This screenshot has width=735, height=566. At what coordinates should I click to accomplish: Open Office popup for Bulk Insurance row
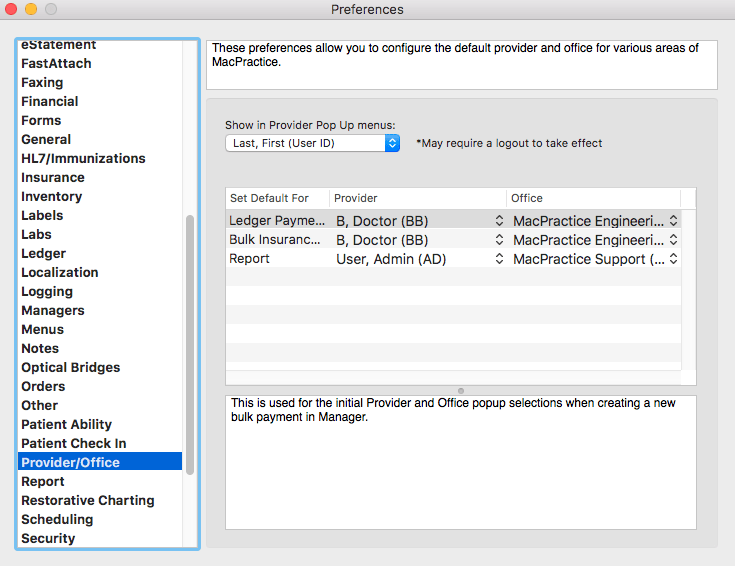(x=594, y=240)
